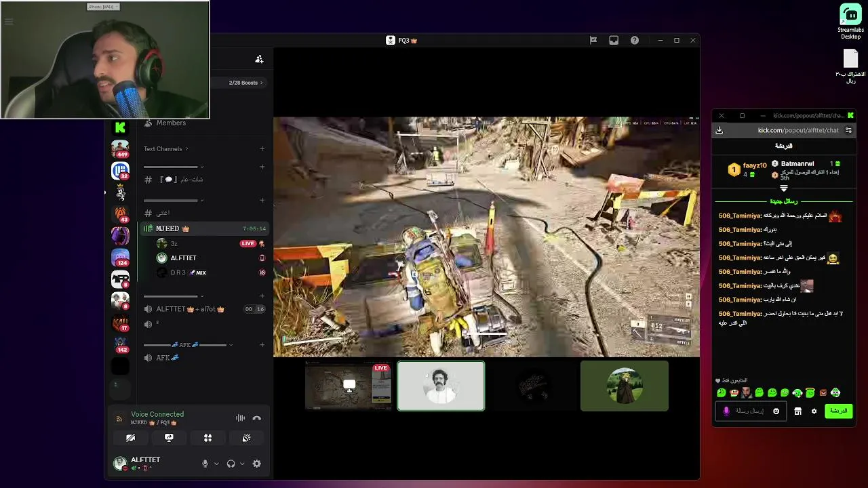Open Streamlabs Desktop shortcut
868x488 pixels.
[850, 22]
